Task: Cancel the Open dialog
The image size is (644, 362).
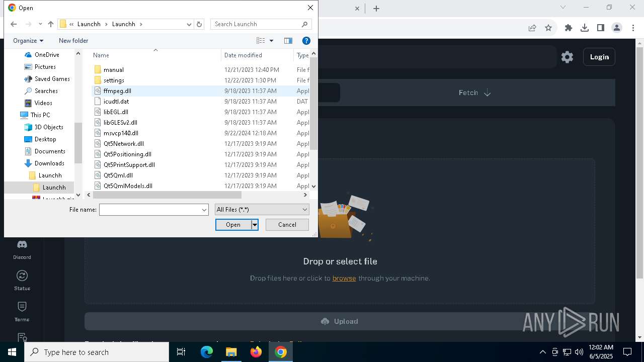Action: click(287, 225)
